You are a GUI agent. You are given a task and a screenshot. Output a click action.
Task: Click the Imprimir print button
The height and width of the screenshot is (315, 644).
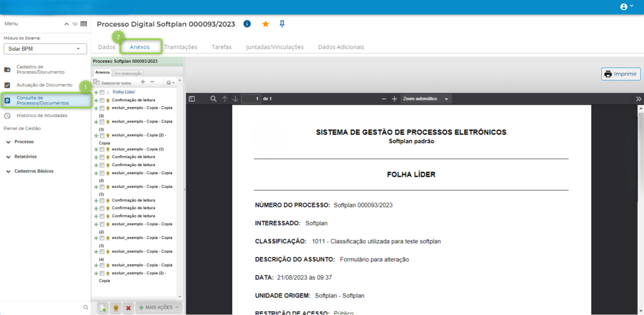[621, 74]
